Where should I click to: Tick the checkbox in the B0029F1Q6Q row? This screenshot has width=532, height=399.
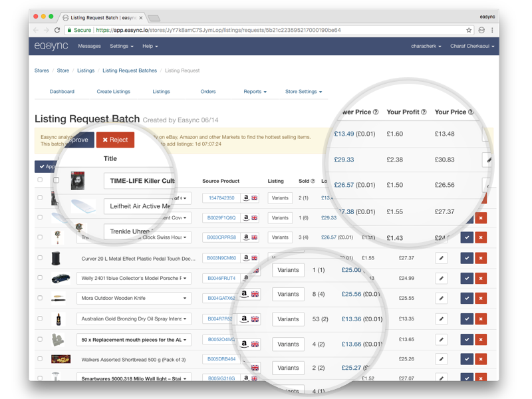pos(40,217)
